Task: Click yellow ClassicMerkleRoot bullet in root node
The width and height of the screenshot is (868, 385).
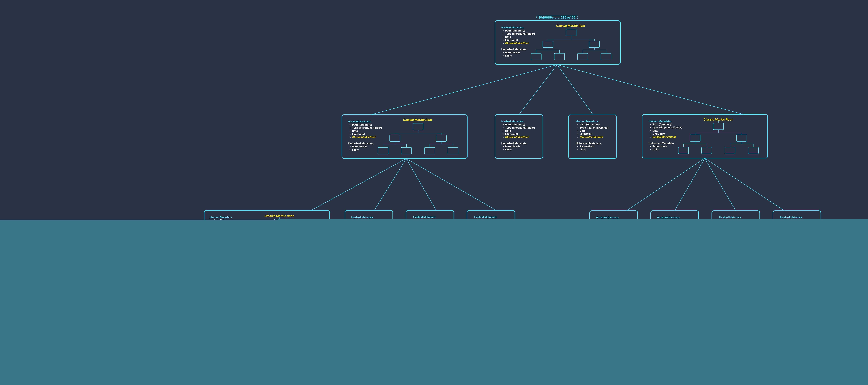Action: (x=517, y=43)
